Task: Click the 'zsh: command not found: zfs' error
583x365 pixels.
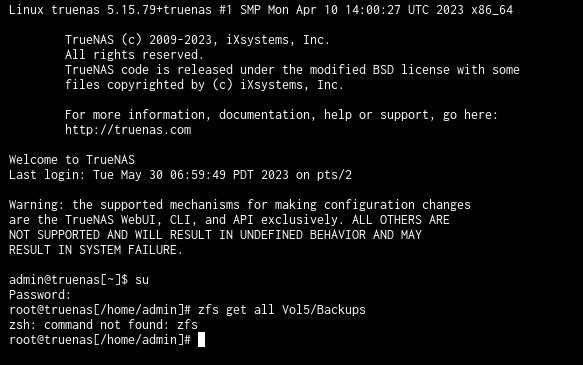Action: pos(103,325)
